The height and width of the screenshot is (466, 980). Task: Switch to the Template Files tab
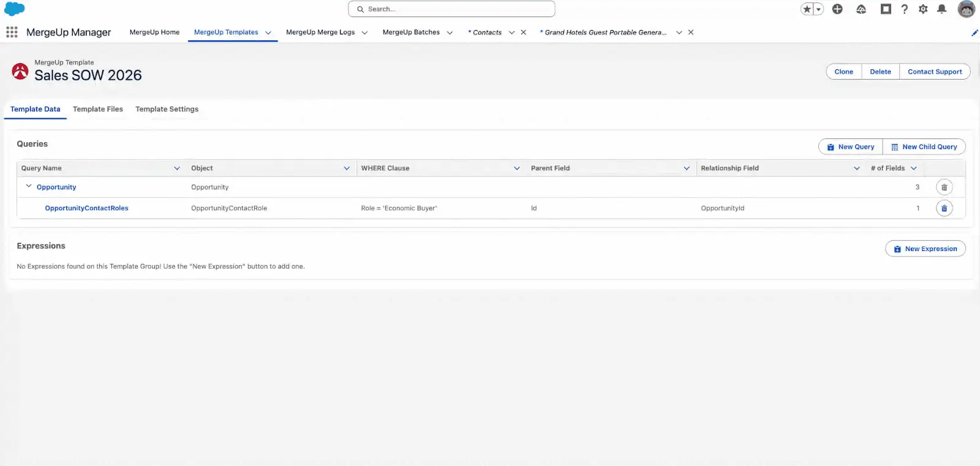click(x=98, y=109)
